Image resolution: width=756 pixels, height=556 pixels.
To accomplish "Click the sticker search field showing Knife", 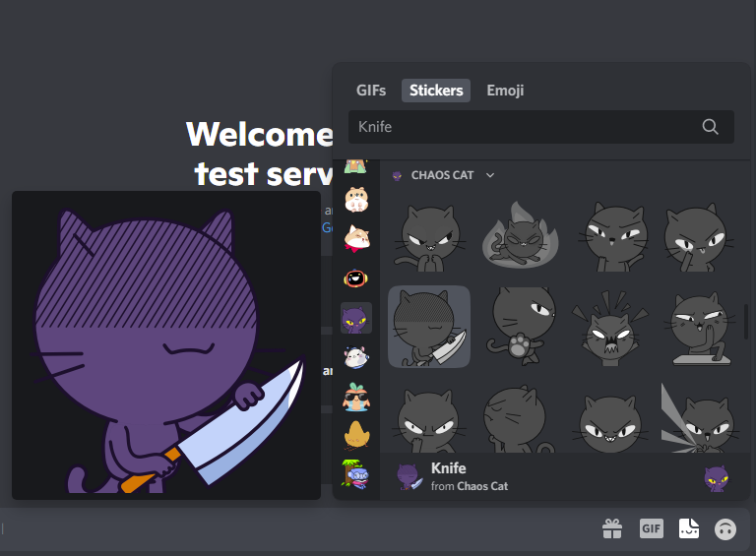I will [x=541, y=127].
